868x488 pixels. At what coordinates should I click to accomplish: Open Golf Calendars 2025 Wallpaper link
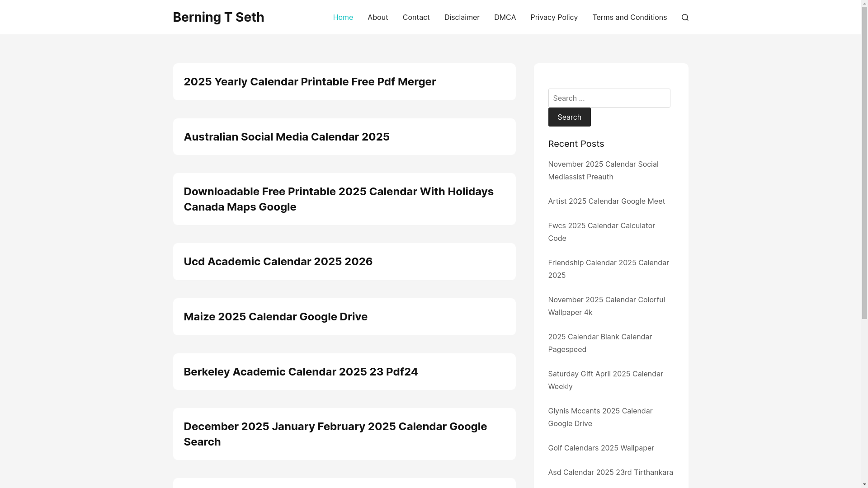[x=601, y=448]
